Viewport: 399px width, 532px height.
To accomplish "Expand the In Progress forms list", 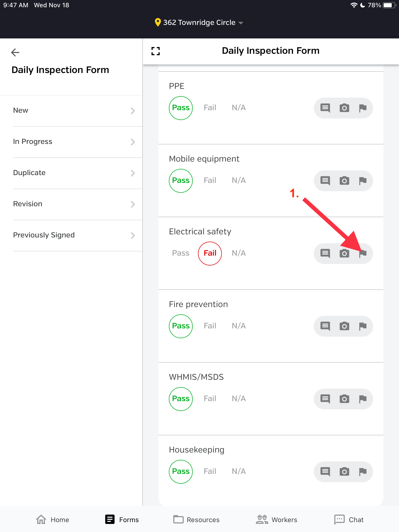I will pyautogui.click(x=74, y=142).
